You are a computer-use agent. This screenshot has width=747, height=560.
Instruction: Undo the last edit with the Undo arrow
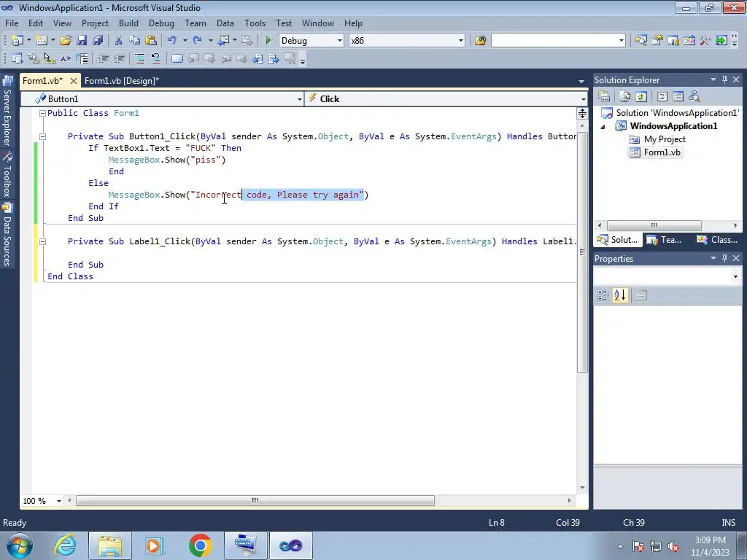pyautogui.click(x=172, y=41)
